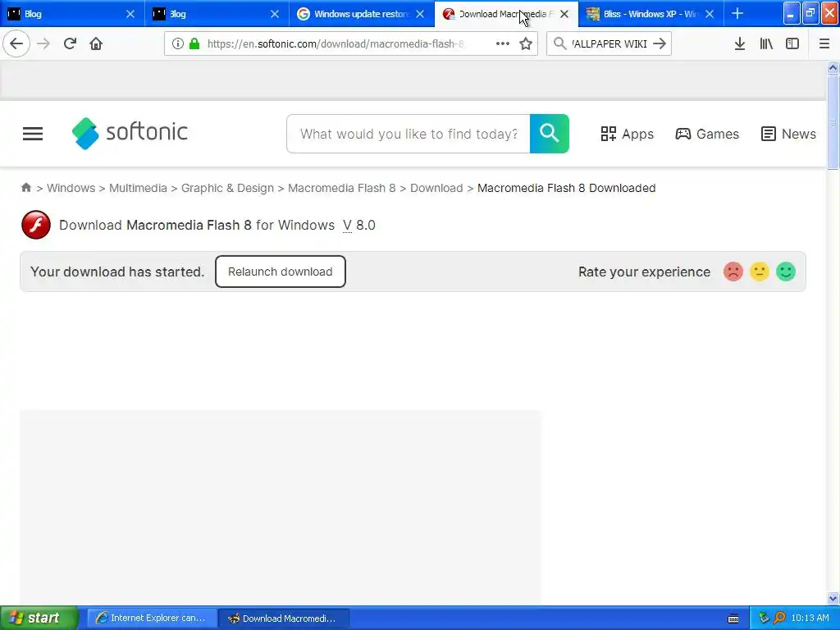The height and width of the screenshot is (630, 840).
Task: Click the orange magnifier tray icon
Action: (x=779, y=619)
